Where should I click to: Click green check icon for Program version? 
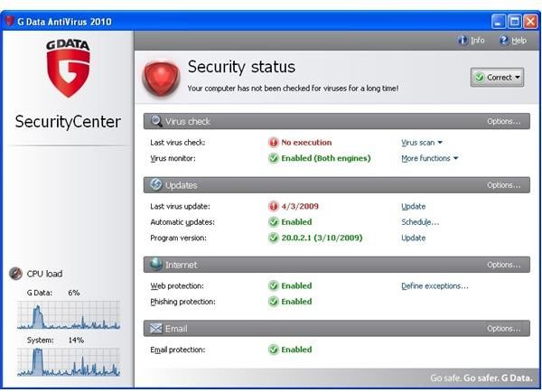click(x=273, y=238)
